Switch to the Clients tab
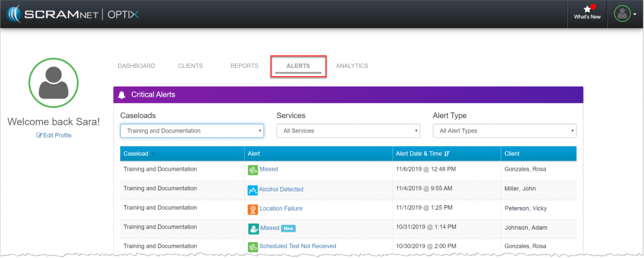The width and height of the screenshot is (644, 258). coord(190,66)
